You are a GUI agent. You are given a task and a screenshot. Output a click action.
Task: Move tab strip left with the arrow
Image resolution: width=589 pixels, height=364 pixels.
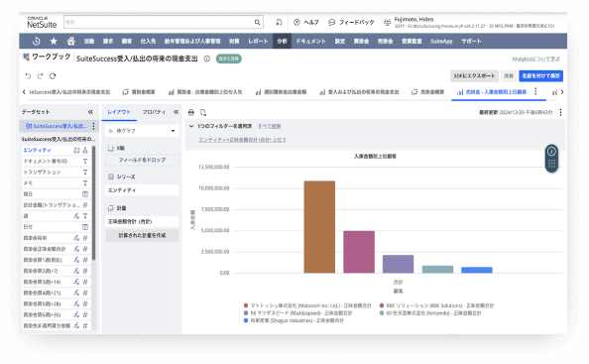[x=24, y=91]
